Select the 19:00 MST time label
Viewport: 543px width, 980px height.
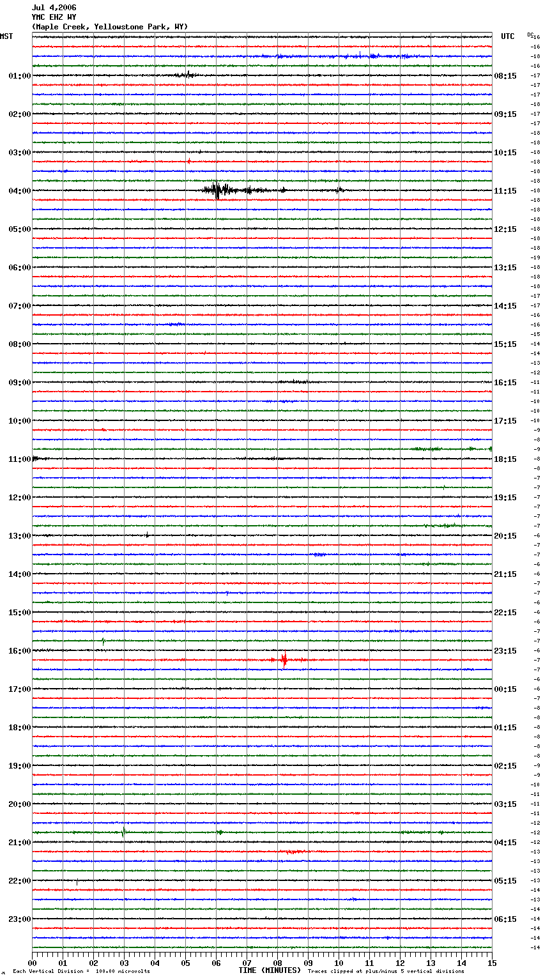pyautogui.click(x=20, y=766)
